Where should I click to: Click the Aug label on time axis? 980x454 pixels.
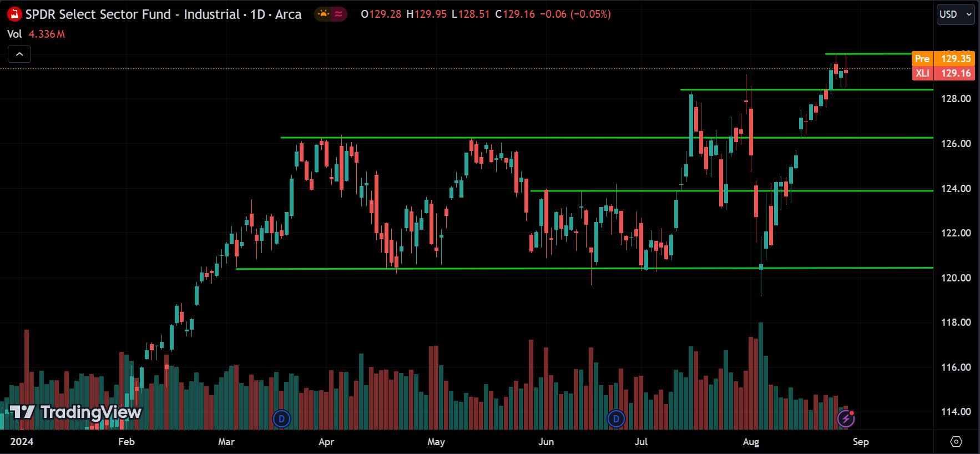(751, 442)
